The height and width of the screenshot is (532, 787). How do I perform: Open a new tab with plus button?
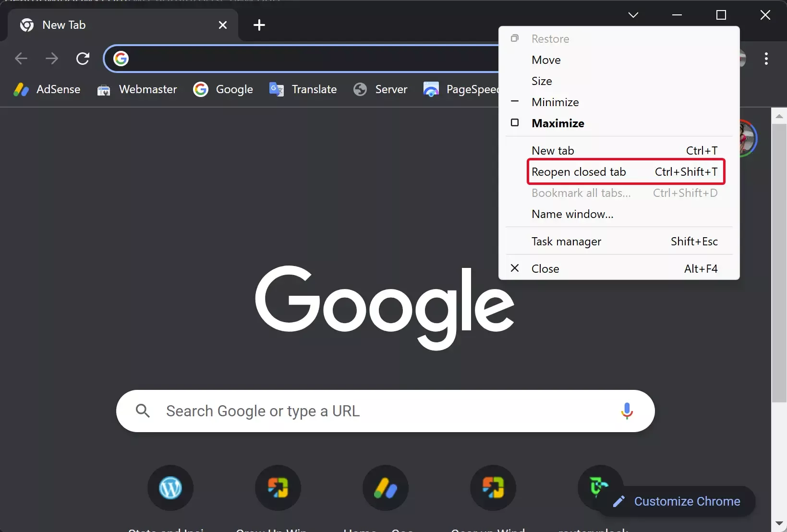(x=259, y=25)
